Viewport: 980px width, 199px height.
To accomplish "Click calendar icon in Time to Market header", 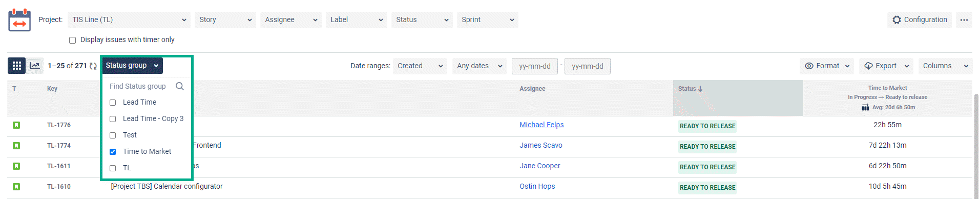I will click(x=865, y=107).
